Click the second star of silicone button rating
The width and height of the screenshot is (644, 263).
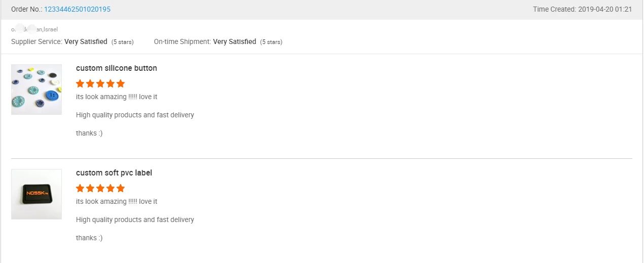coord(90,83)
